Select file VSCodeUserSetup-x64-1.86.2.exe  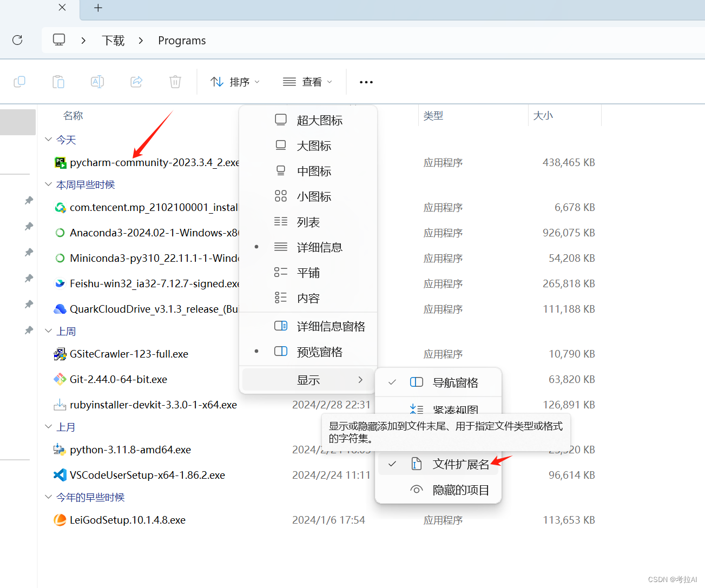[x=147, y=475]
